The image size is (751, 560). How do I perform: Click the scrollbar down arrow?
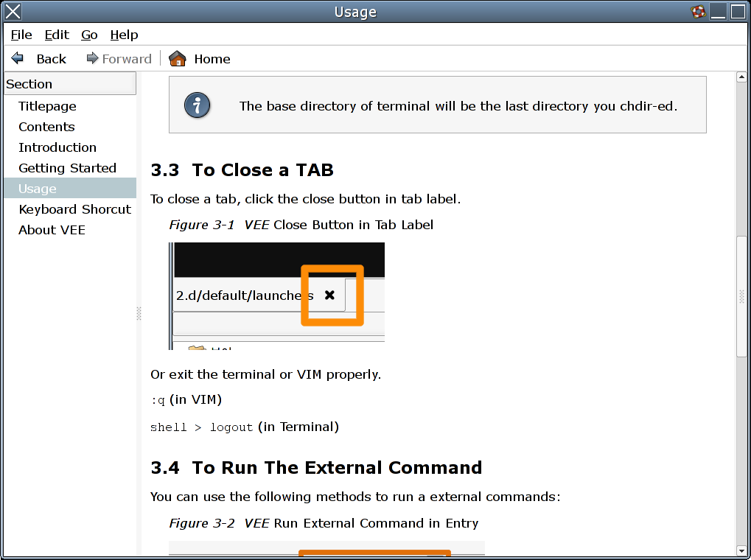tap(741, 550)
